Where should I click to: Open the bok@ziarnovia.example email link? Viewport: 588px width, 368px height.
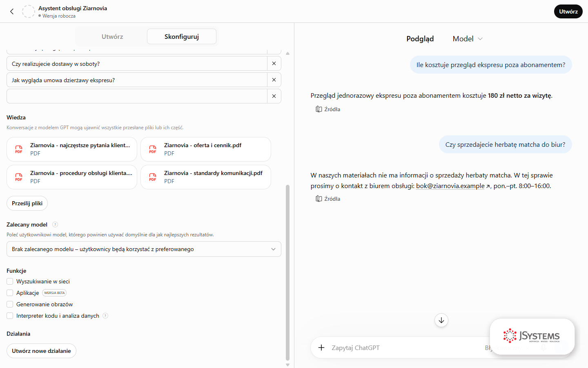pos(450,186)
